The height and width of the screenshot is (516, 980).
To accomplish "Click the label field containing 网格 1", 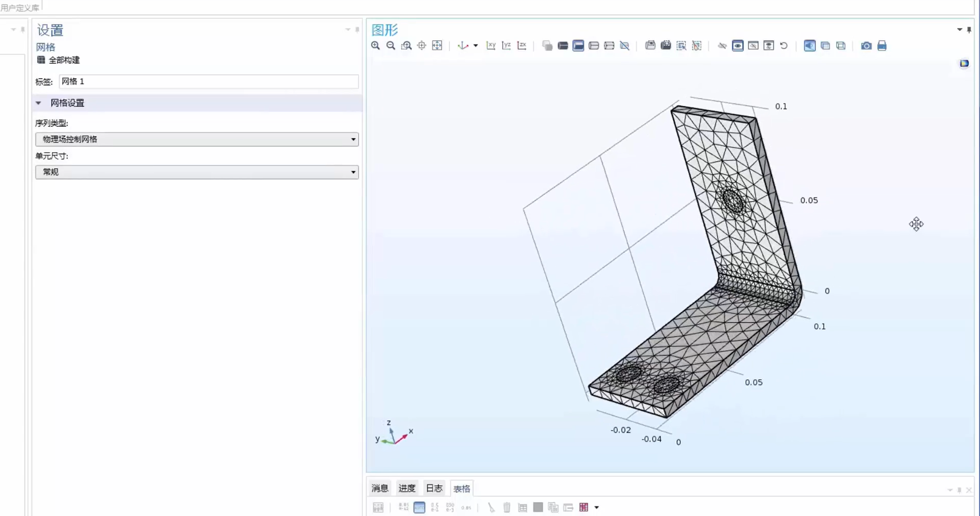I will (208, 81).
